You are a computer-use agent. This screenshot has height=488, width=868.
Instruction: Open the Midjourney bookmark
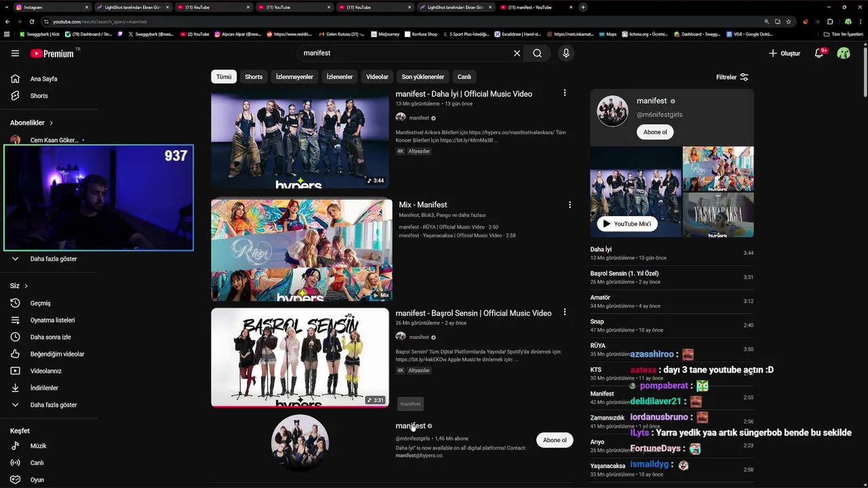(384, 34)
